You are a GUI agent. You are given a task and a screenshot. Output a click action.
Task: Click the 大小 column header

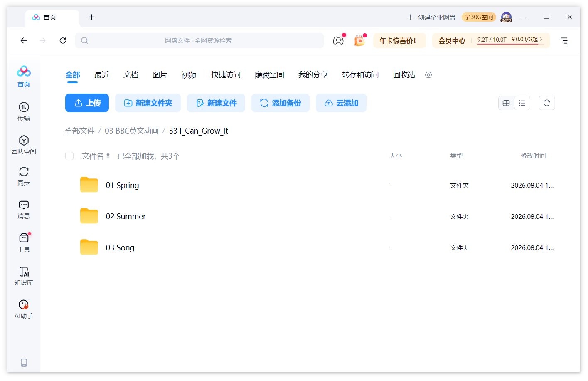pos(395,156)
